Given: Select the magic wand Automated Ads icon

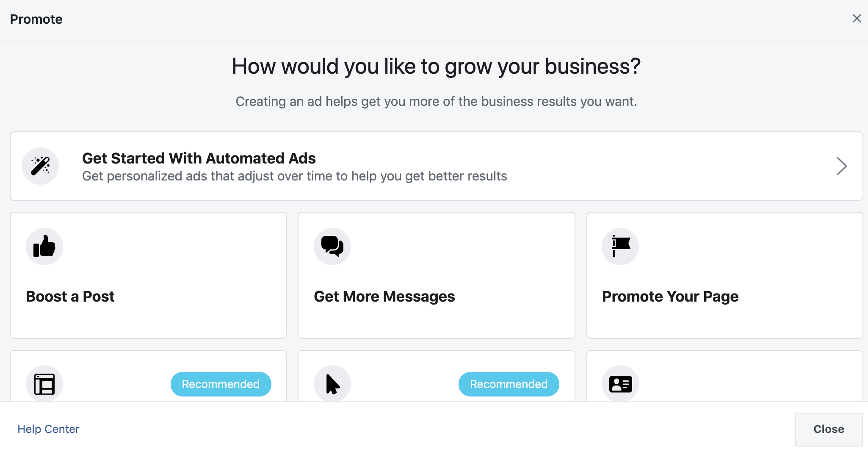Looking at the screenshot, I should pyautogui.click(x=40, y=166).
